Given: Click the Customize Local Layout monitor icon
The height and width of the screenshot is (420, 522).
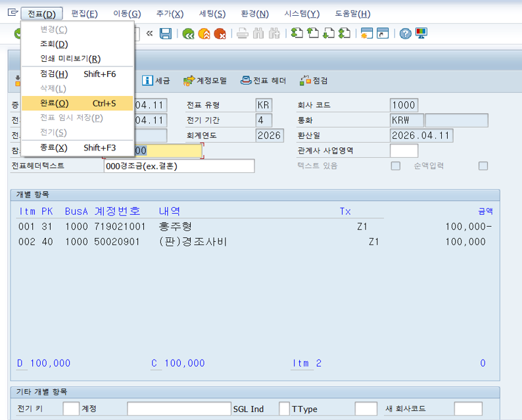Looking at the screenshot, I should (x=421, y=34).
